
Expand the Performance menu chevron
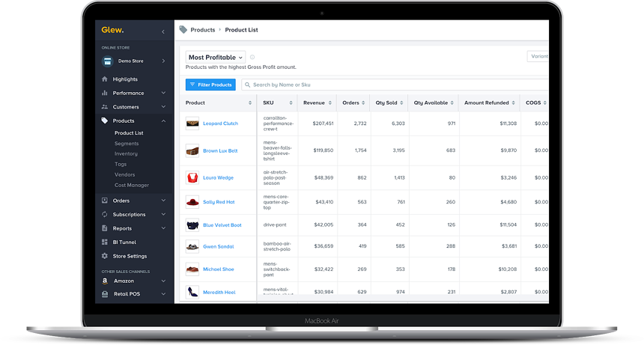(163, 93)
